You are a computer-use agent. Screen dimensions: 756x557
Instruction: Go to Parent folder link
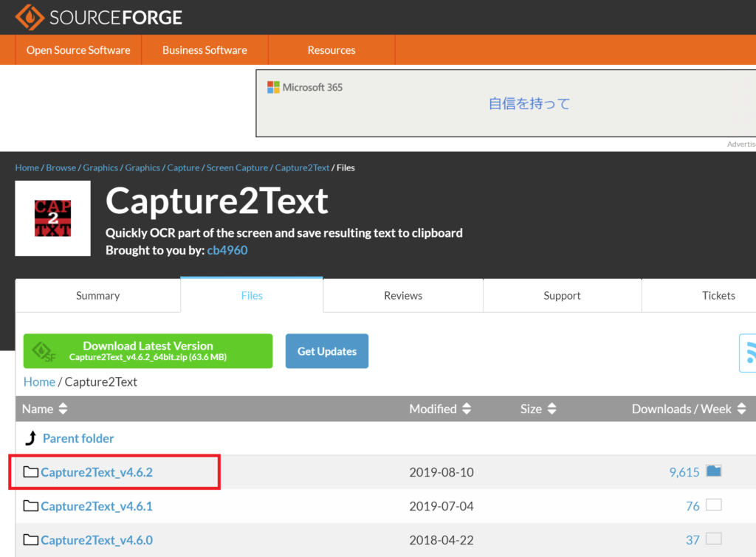tap(78, 438)
